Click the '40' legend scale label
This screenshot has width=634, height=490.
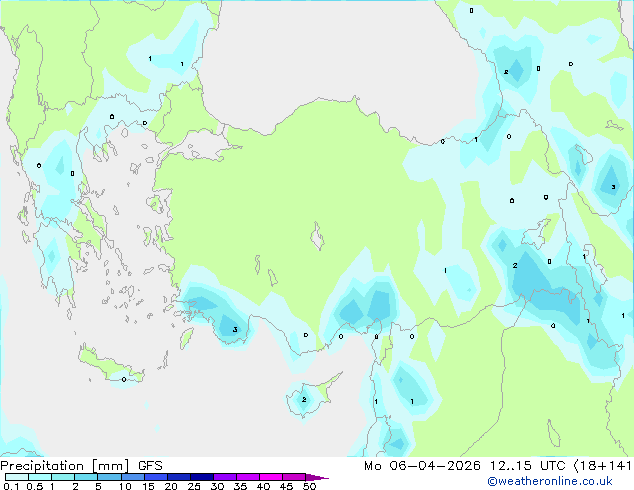click(263, 486)
